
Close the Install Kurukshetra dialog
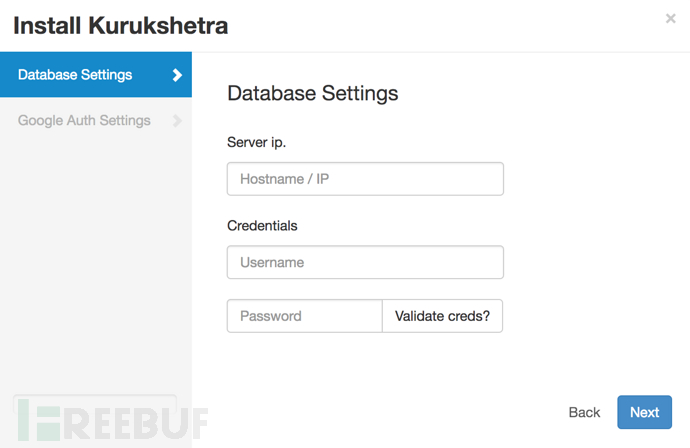point(670,18)
